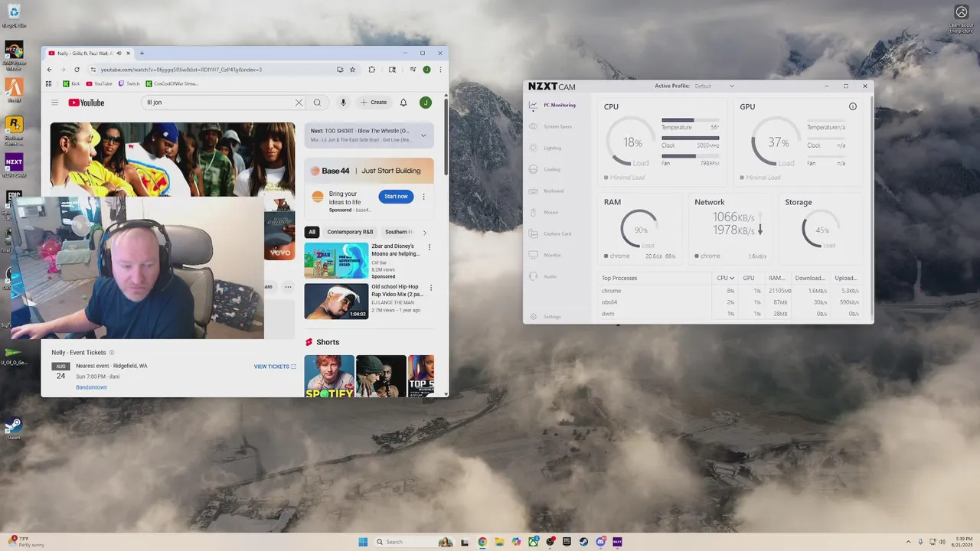Viewport: 980px width, 551px height.
Task: Open options for Moana sponsored video
Action: pos(430,247)
